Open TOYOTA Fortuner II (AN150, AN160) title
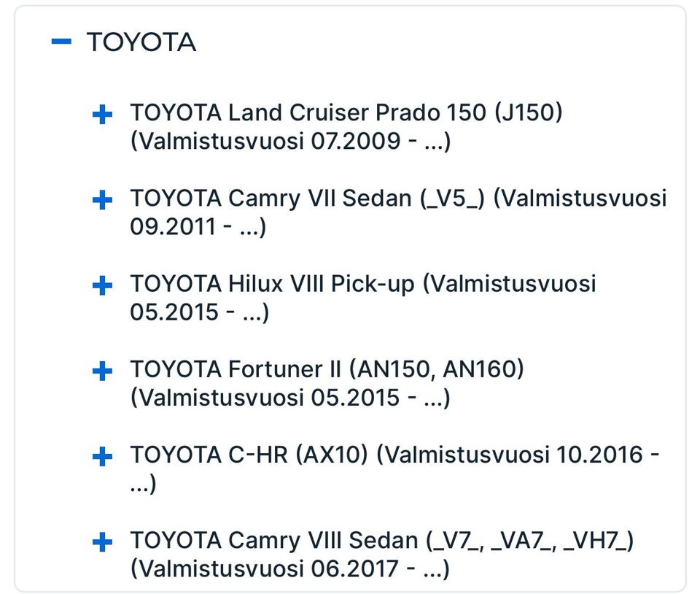 [x=327, y=369]
